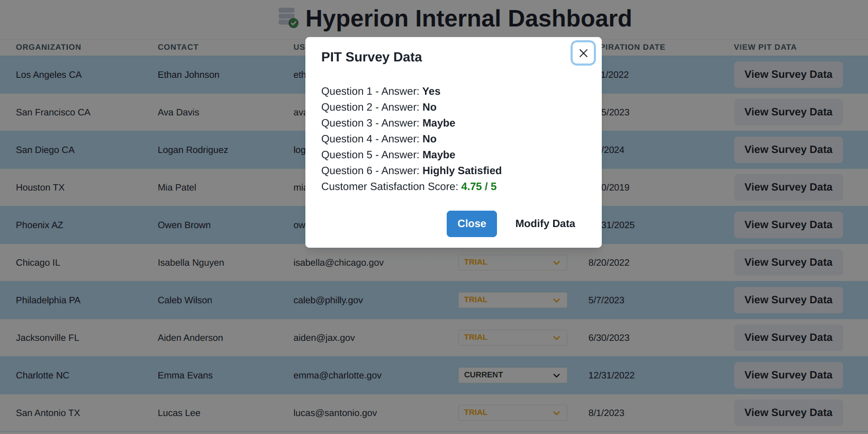The height and width of the screenshot is (434, 868).
Task: Click the contact name Mia Patel
Action: [177, 187]
